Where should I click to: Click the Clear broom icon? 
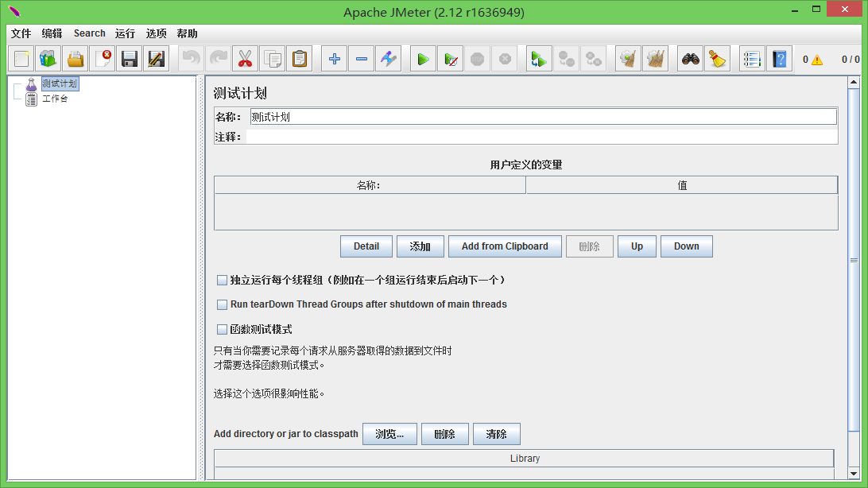tap(628, 59)
